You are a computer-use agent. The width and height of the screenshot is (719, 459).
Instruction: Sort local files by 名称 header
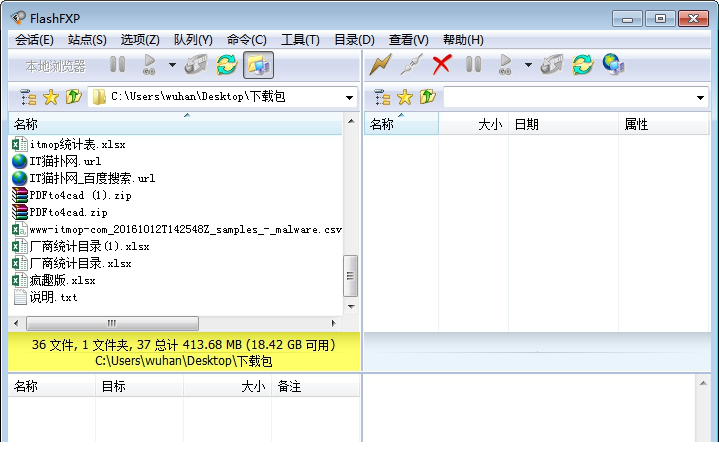click(176, 124)
